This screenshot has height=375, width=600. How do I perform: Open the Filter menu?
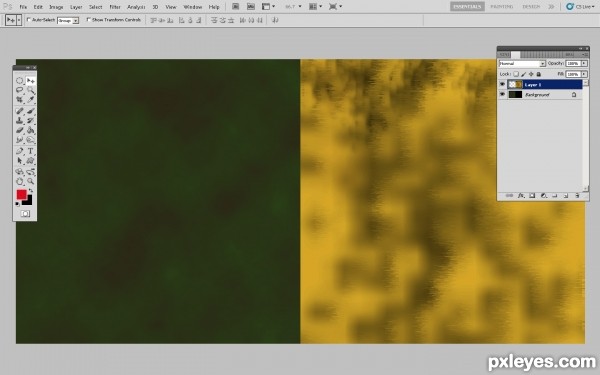point(115,7)
